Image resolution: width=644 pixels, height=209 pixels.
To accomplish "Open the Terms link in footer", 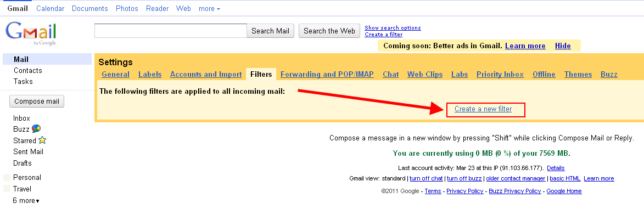I will point(433,191).
